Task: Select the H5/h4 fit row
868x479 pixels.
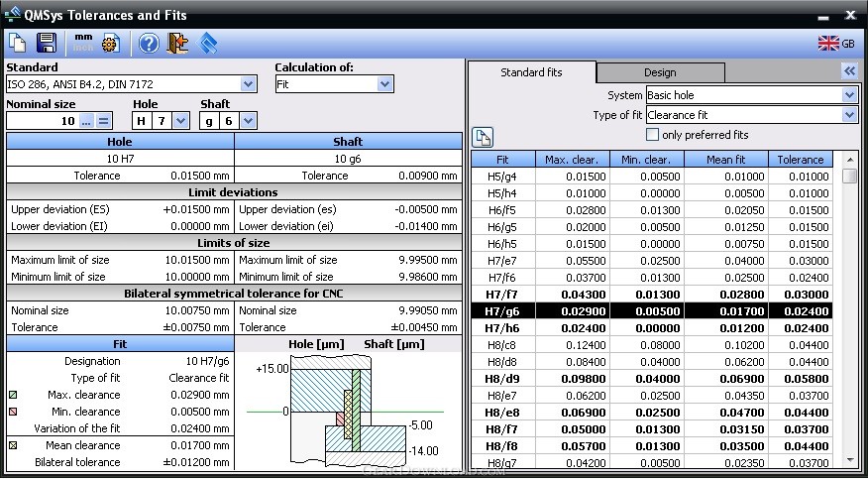Action: 652,193
